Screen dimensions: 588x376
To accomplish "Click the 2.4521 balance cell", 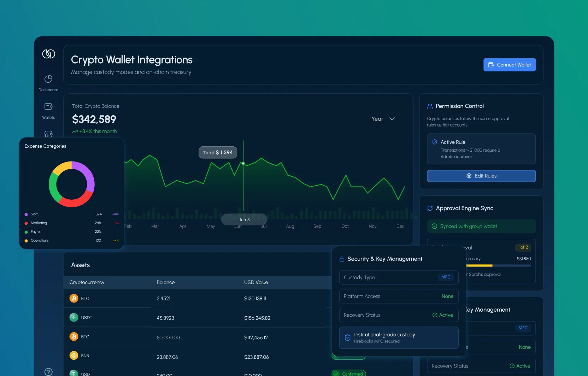I will coord(164,299).
